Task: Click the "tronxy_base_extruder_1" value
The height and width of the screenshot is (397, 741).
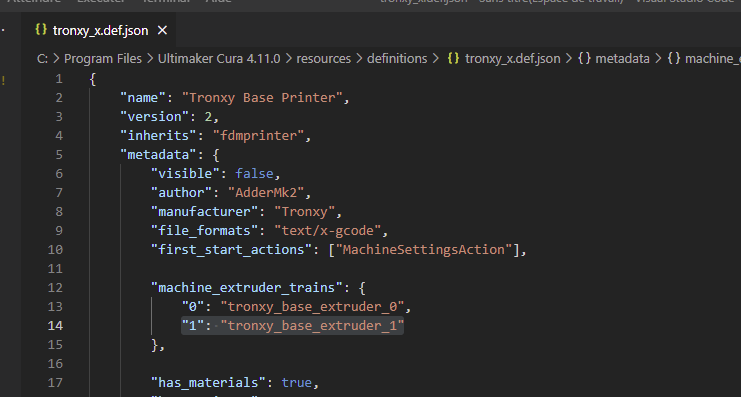Action: tap(312, 326)
